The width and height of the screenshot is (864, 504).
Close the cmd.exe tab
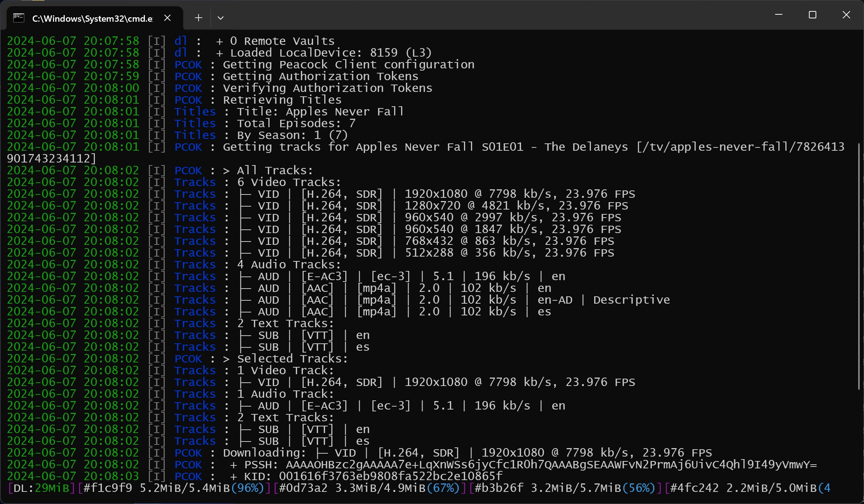167,18
